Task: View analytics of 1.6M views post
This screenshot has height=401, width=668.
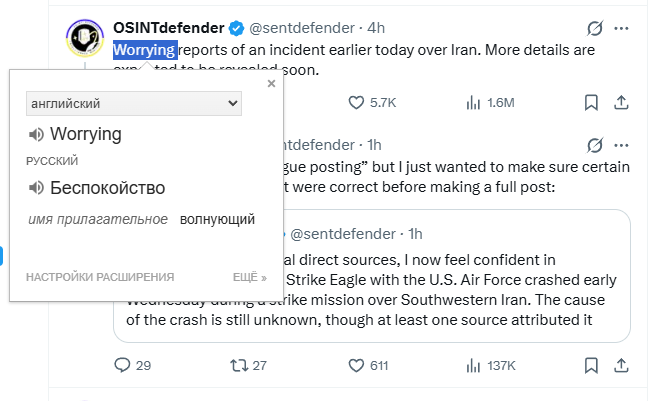Action: [x=474, y=102]
